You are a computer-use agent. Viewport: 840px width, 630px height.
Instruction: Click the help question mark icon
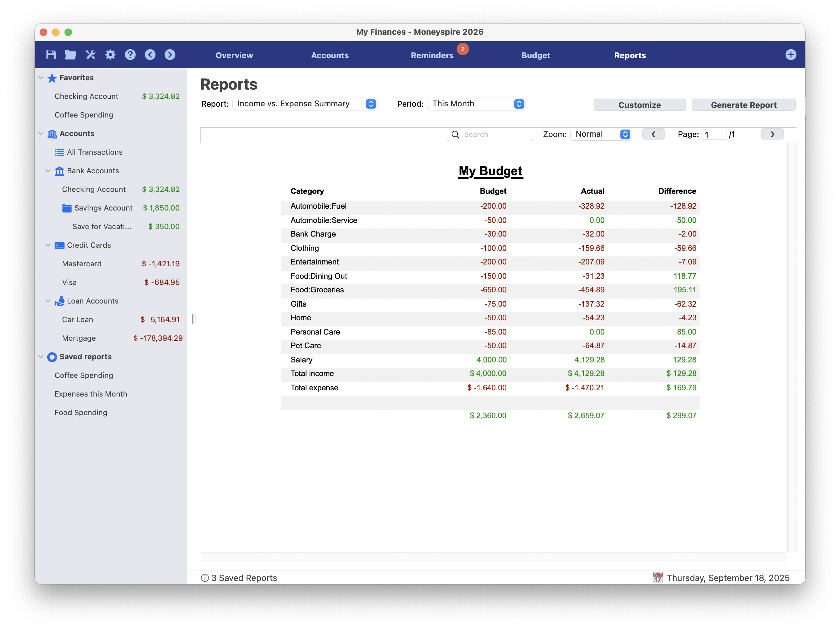pyautogui.click(x=130, y=55)
